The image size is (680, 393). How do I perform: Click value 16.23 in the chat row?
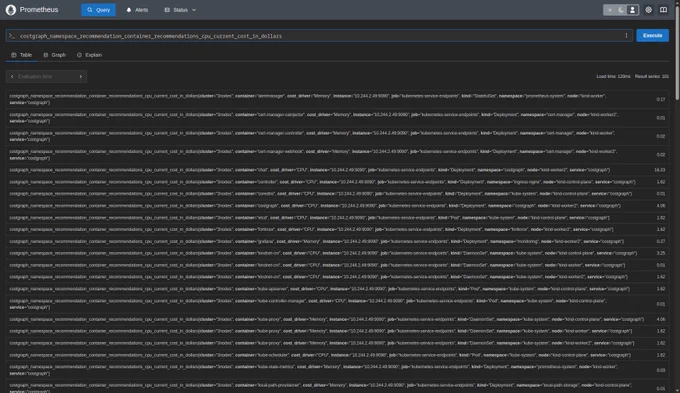click(660, 170)
